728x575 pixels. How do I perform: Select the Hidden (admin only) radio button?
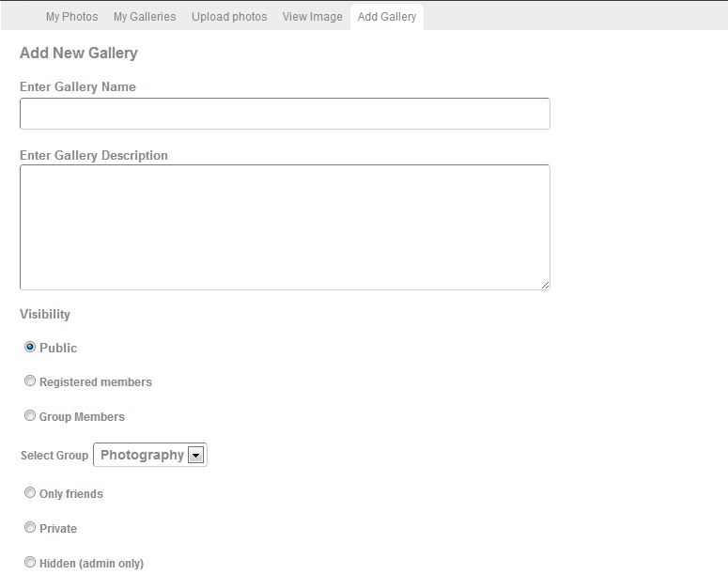click(x=30, y=563)
